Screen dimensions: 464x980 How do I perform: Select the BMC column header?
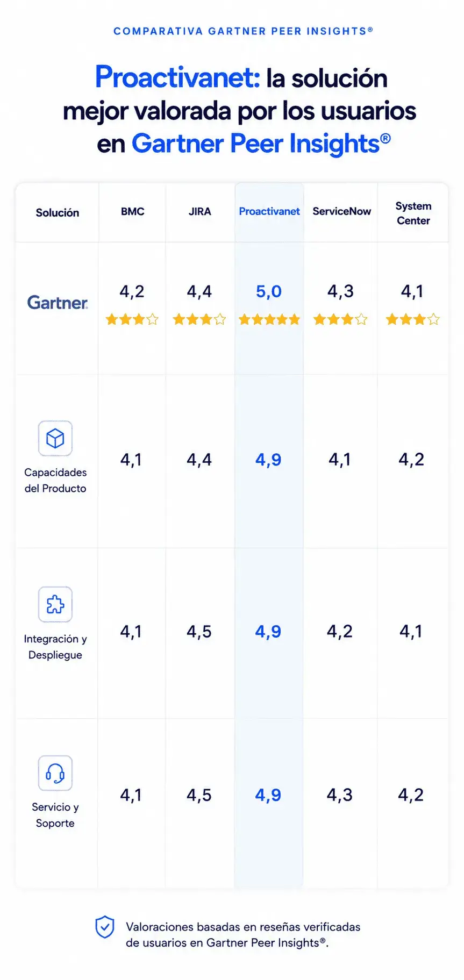pyautogui.click(x=133, y=211)
